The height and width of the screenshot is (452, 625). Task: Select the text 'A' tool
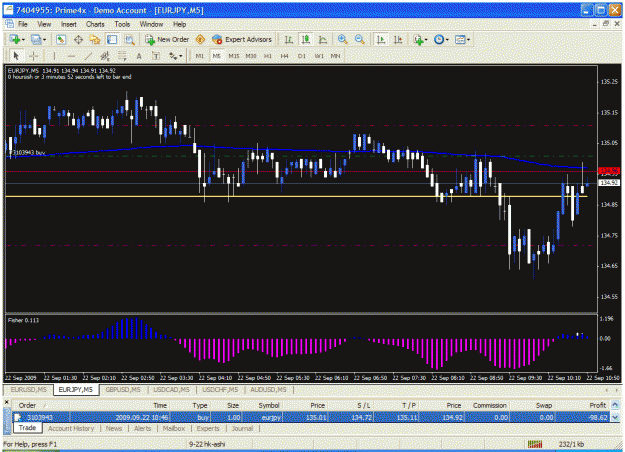[x=139, y=56]
